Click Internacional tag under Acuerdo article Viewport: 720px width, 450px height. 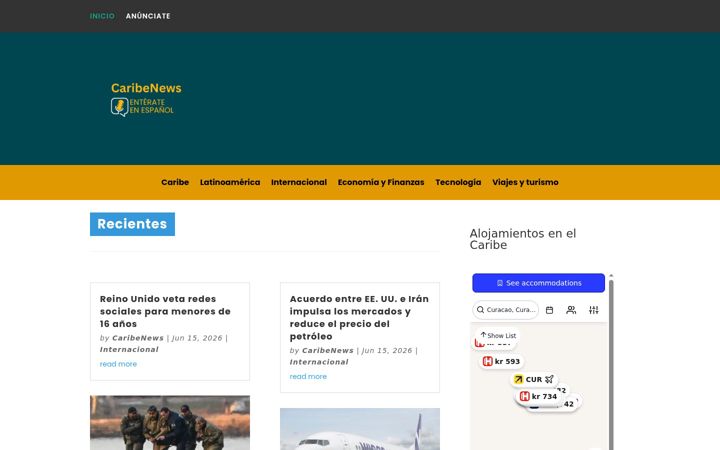click(319, 362)
